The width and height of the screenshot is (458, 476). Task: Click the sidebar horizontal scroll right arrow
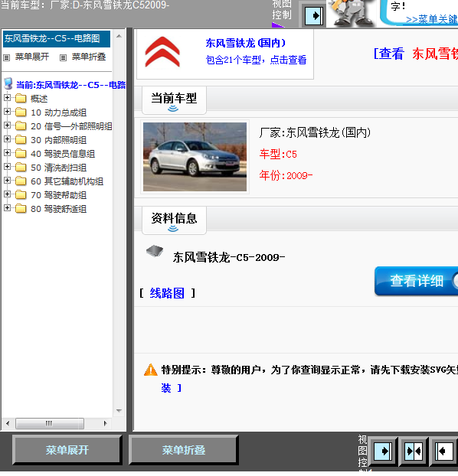tap(106, 423)
